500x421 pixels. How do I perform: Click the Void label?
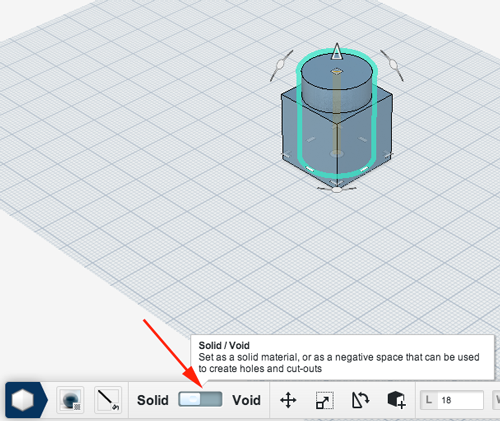pos(246,400)
